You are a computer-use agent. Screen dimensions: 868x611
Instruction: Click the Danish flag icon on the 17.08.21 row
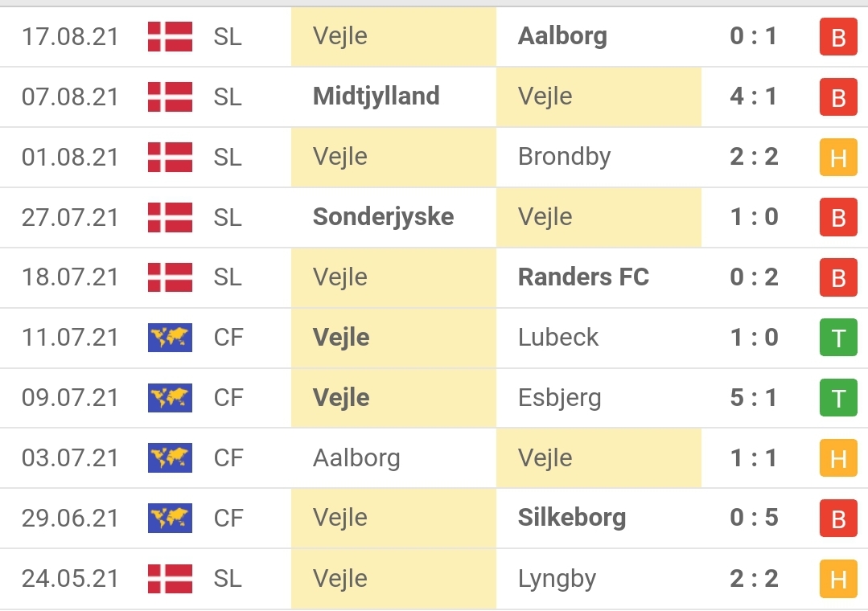[169, 36]
